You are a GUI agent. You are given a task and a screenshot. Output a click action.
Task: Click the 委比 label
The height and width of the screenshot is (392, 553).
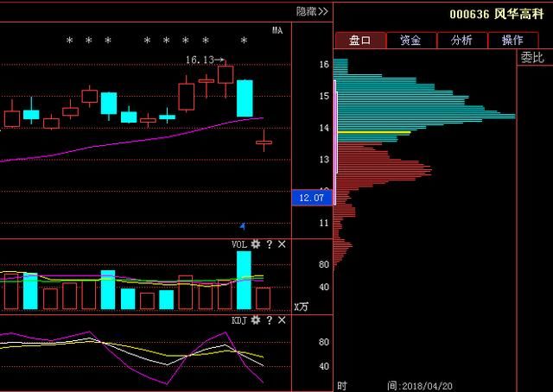point(532,58)
